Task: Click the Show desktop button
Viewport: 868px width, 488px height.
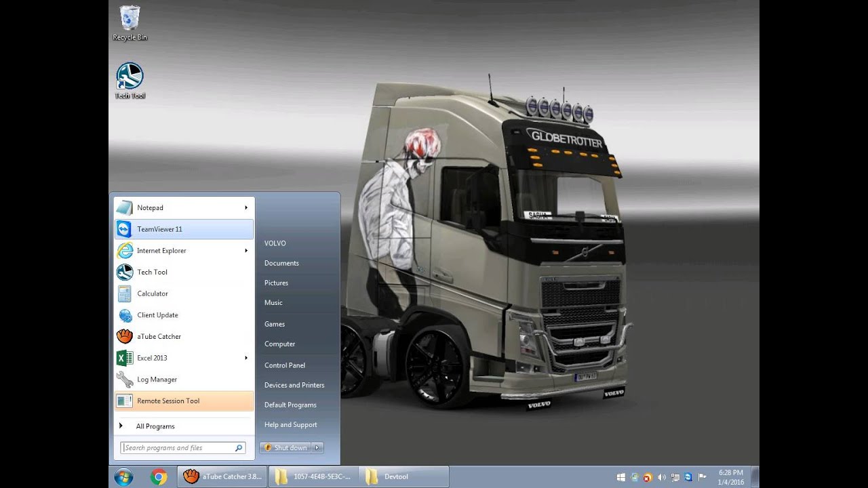Action: point(755,477)
